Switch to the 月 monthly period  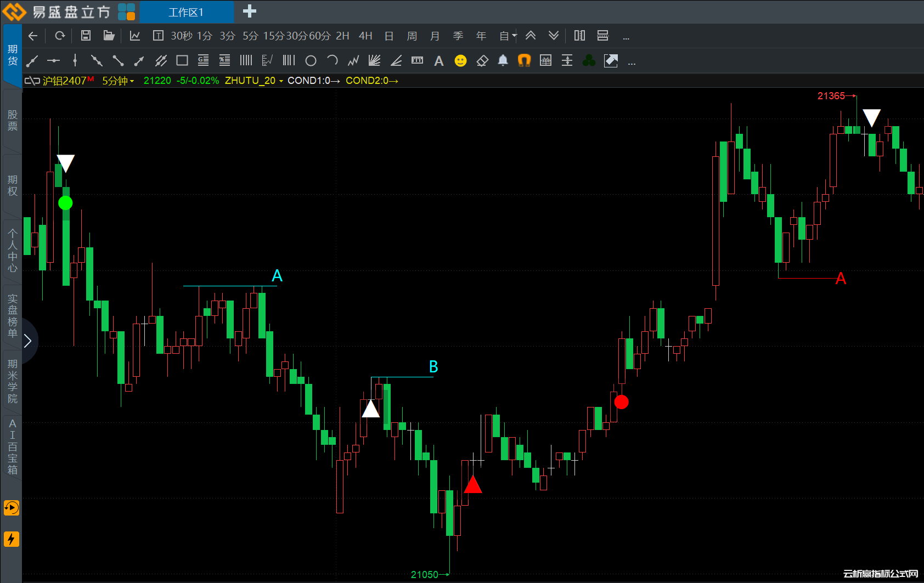tap(435, 36)
